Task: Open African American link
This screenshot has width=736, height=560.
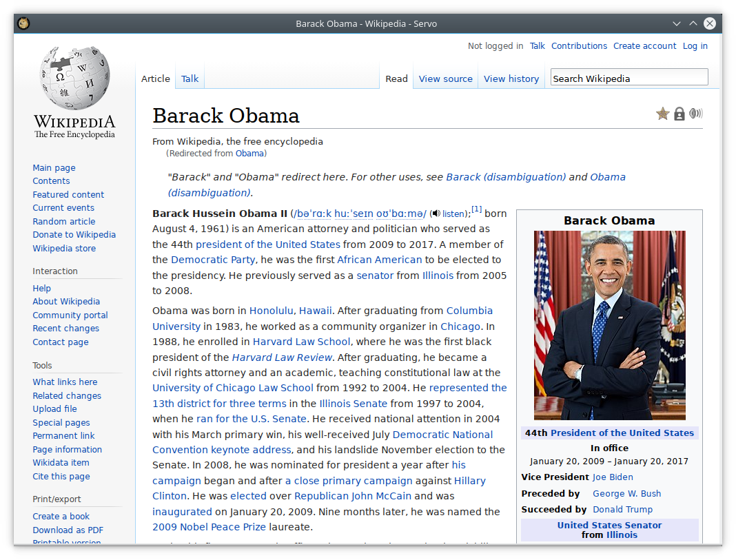Action: click(x=379, y=260)
